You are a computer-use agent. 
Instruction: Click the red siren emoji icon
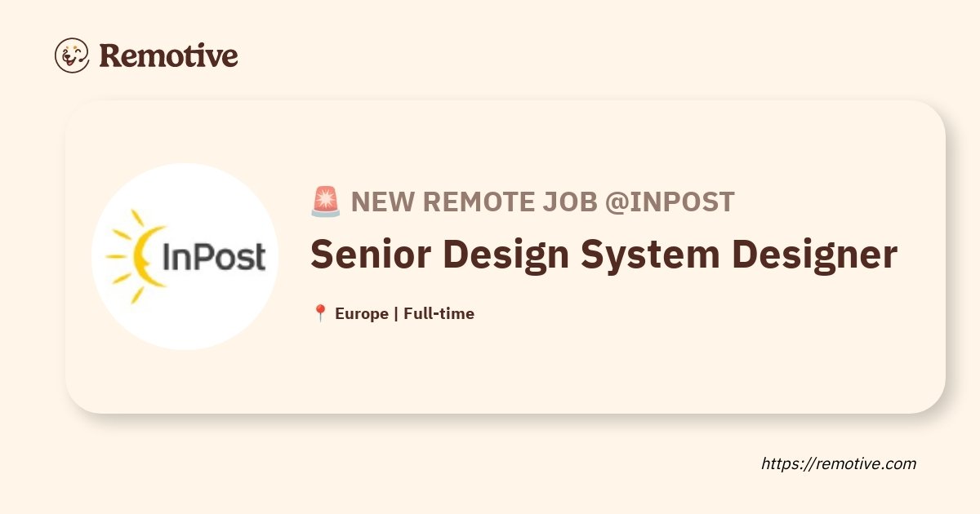[325, 201]
